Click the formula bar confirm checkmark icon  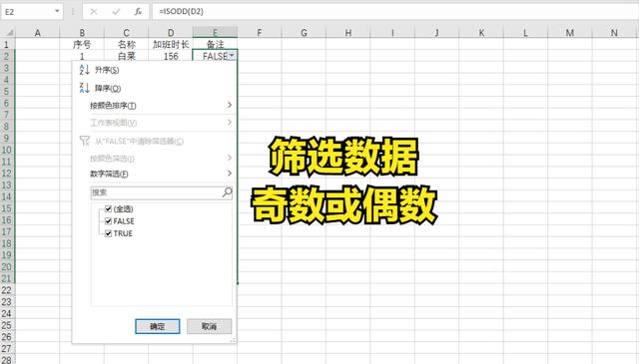(116, 12)
